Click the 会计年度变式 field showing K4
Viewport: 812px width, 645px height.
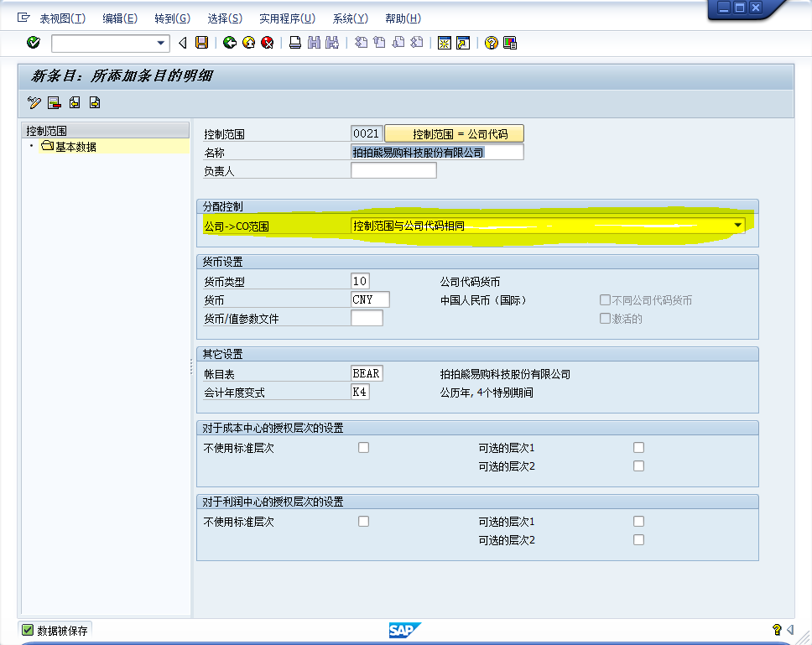360,392
